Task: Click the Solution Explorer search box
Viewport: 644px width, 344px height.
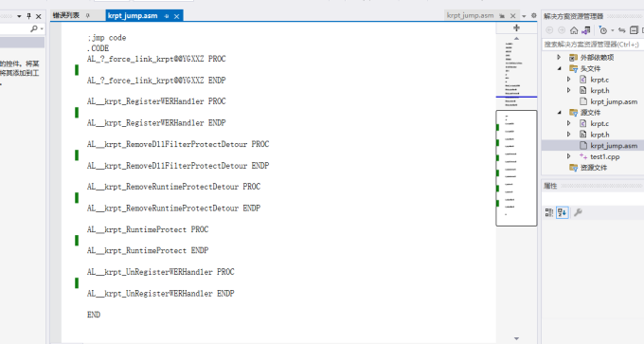Action: 592,44
